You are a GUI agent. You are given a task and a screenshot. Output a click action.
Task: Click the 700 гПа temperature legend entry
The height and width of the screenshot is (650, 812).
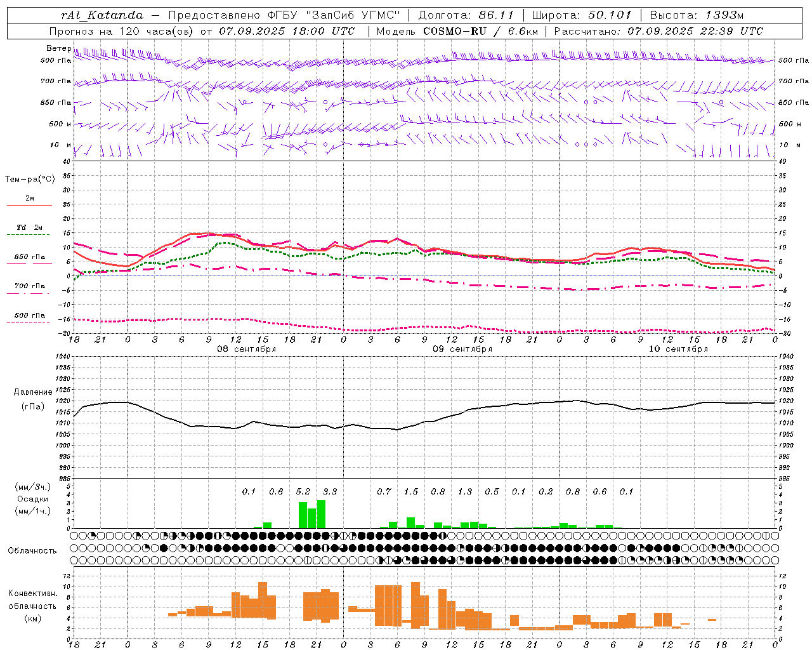(30, 286)
